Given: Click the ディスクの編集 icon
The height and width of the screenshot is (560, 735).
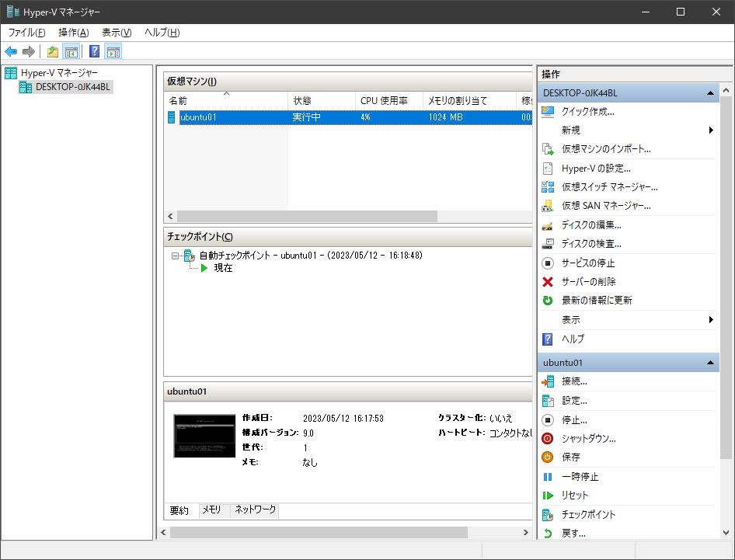Looking at the screenshot, I should (x=548, y=225).
